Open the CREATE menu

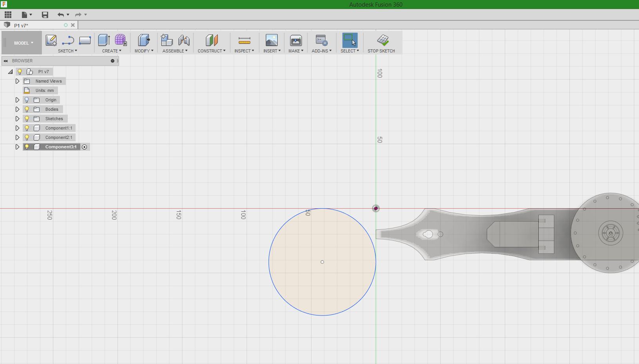pyautogui.click(x=112, y=51)
